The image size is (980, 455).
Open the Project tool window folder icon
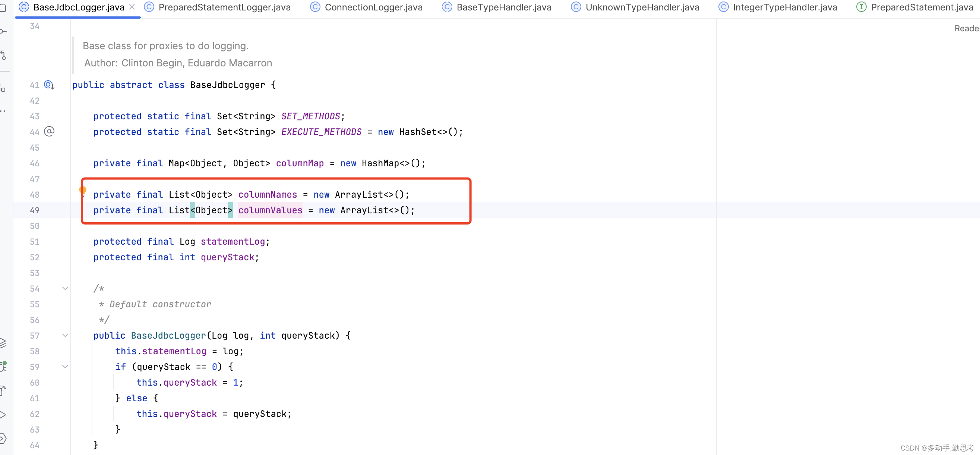click(x=3, y=7)
